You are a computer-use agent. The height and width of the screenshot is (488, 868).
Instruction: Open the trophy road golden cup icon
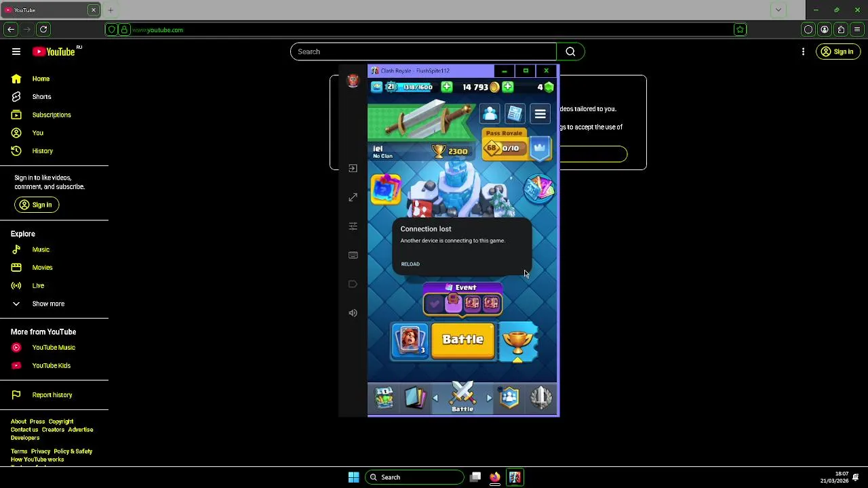[517, 341]
